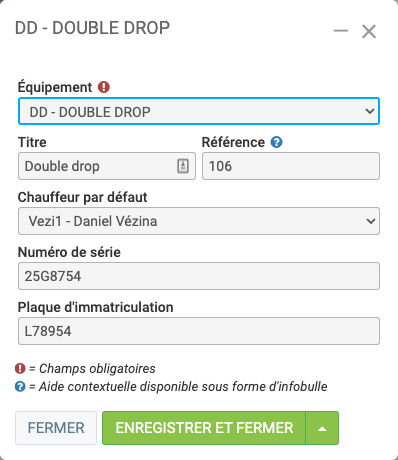This screenshot has height=460, width=398.
Task: Click the Chauffeur par défaut label
Action: click(x=83, y=197)
